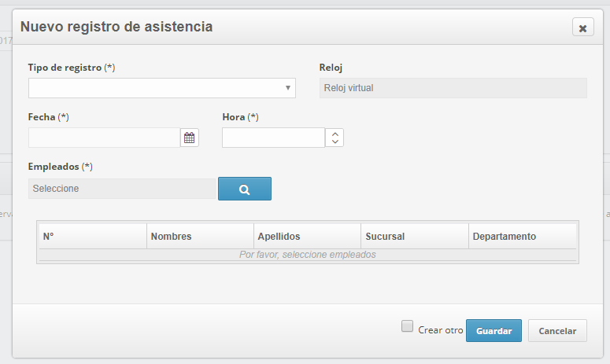Cancel the new attendance record
Viewport: 610px width, 364px height.
[x=557, y=331]
